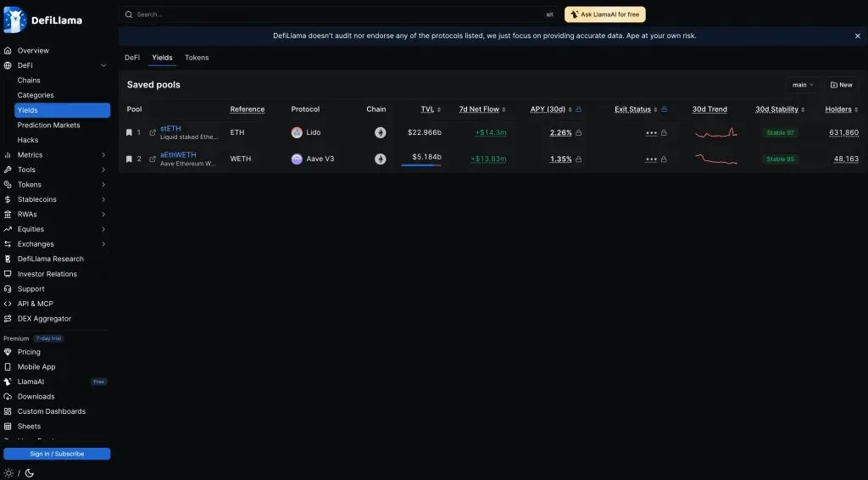Click the Overview home icon
This screenshot has height=480, width=868.
8,50
